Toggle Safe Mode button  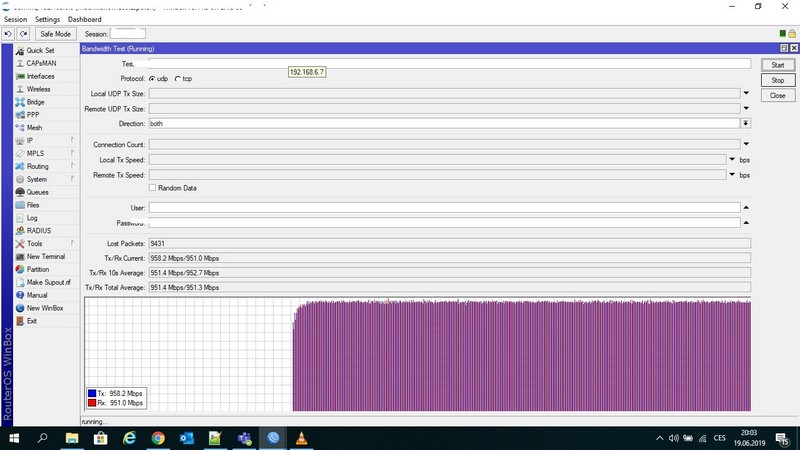(x=56, y=34)
